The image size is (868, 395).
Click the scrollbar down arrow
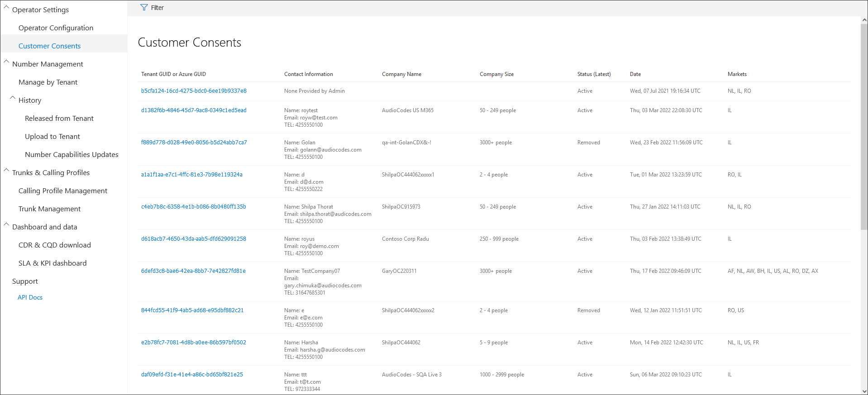[x=864, y=391]
